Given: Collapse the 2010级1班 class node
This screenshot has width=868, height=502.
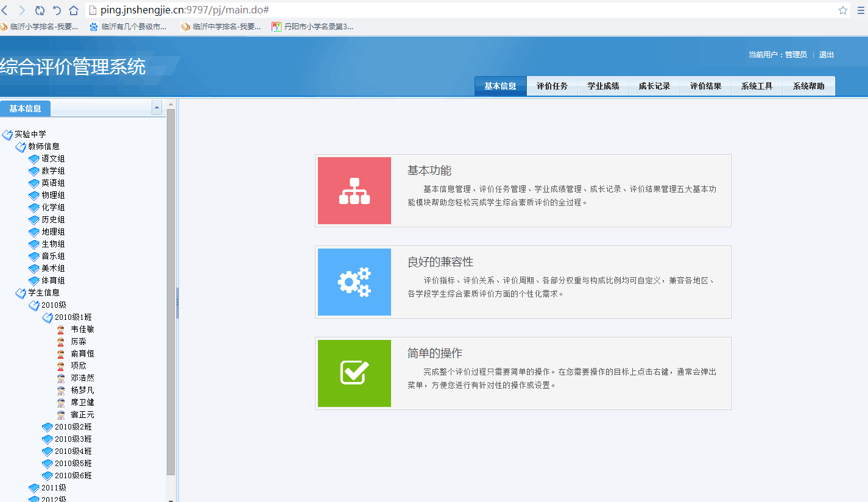Looking at the screenshot, I should (x=48, y=317).
